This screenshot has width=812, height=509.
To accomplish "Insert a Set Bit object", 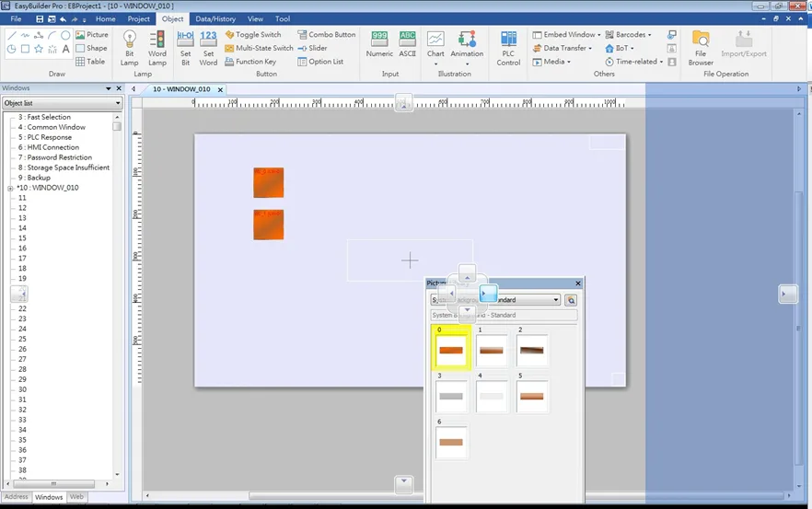I will (185, 48).
